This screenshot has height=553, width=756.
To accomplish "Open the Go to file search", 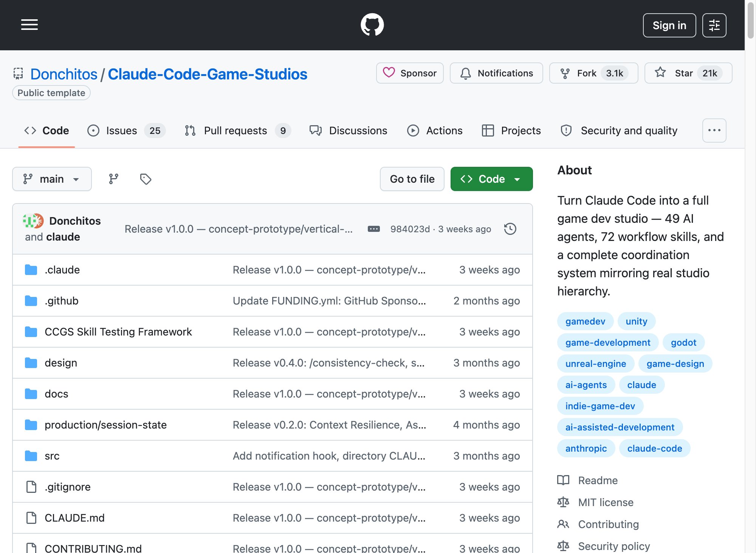I will (x=412, y=179).
